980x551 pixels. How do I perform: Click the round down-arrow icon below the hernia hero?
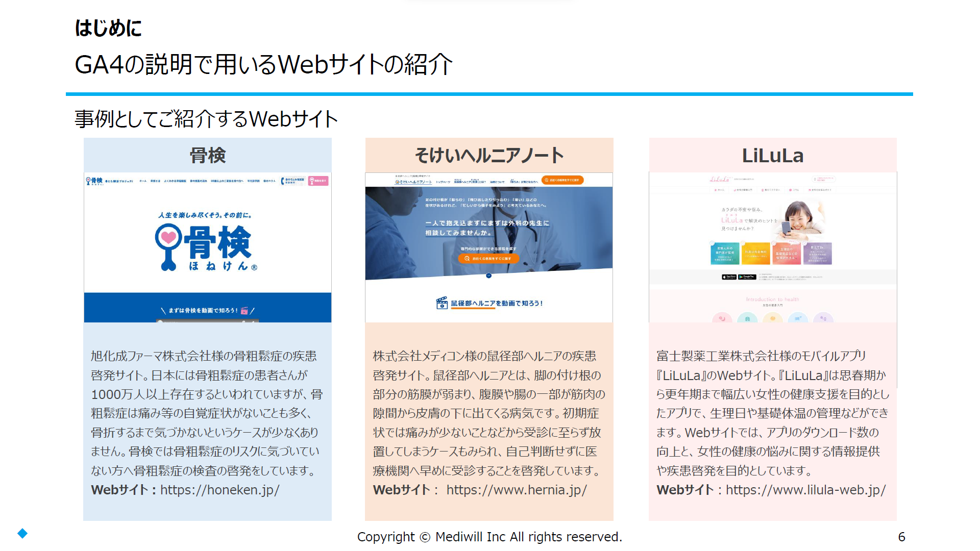tap(488, 275)
